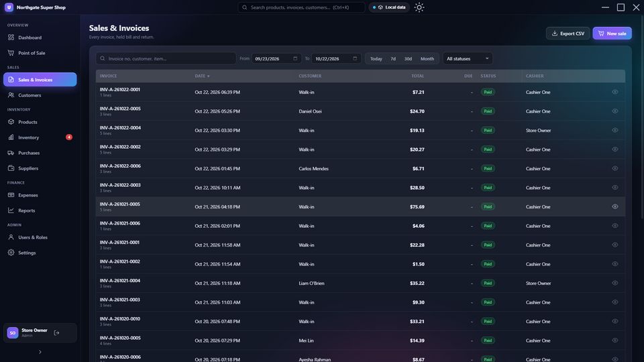Click the $75.69 total amount
This screenshot has width=644, height=362.
417,206
